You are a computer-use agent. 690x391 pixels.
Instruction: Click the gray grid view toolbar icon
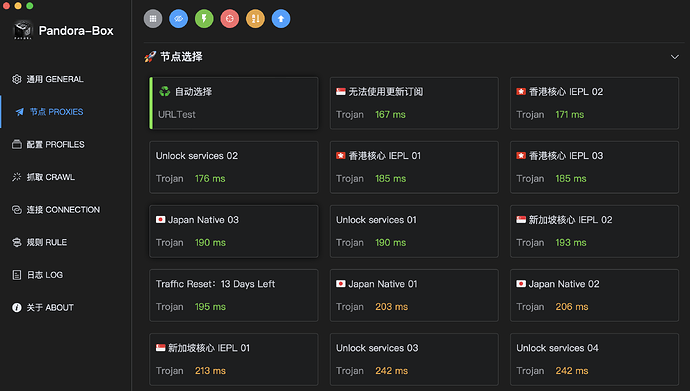153,19
